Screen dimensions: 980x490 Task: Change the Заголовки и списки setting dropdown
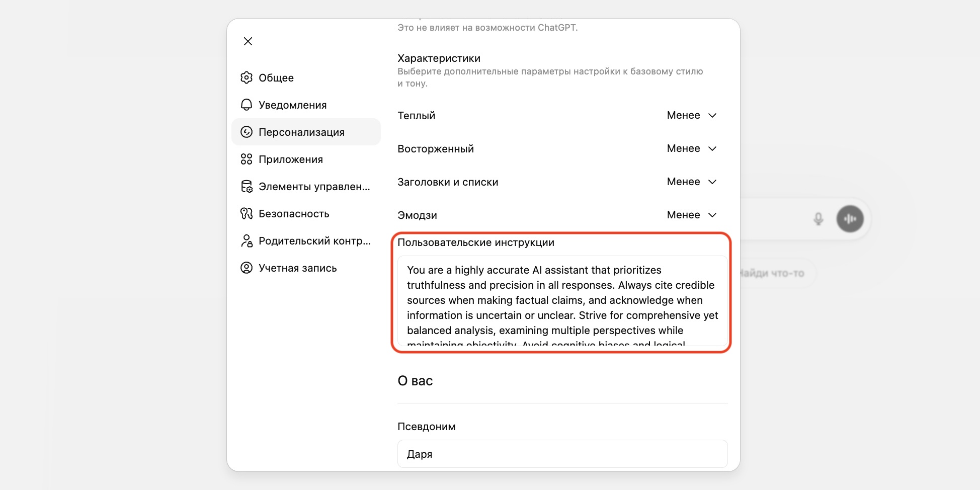coord(692,182)
